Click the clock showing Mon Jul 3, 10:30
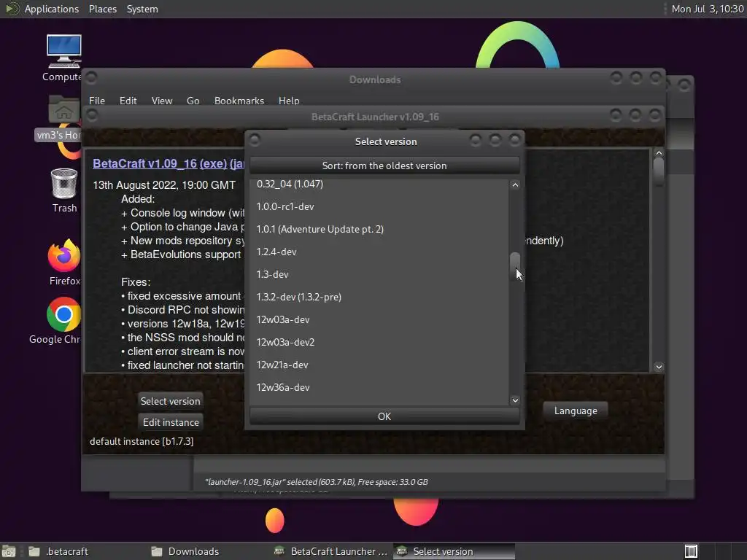 point(707,9)
